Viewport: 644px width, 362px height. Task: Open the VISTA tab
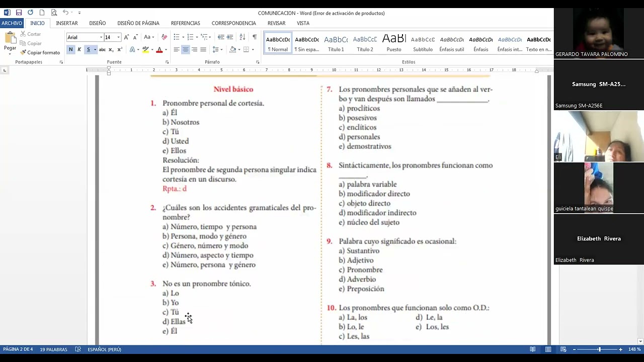click(x=303, y=23)
